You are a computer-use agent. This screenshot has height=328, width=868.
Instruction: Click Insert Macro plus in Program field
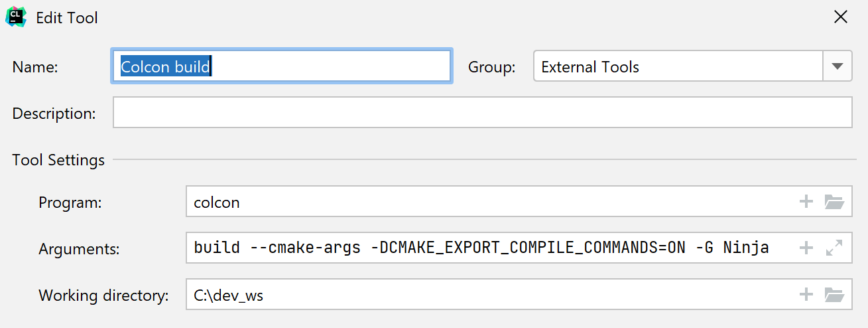806,202
